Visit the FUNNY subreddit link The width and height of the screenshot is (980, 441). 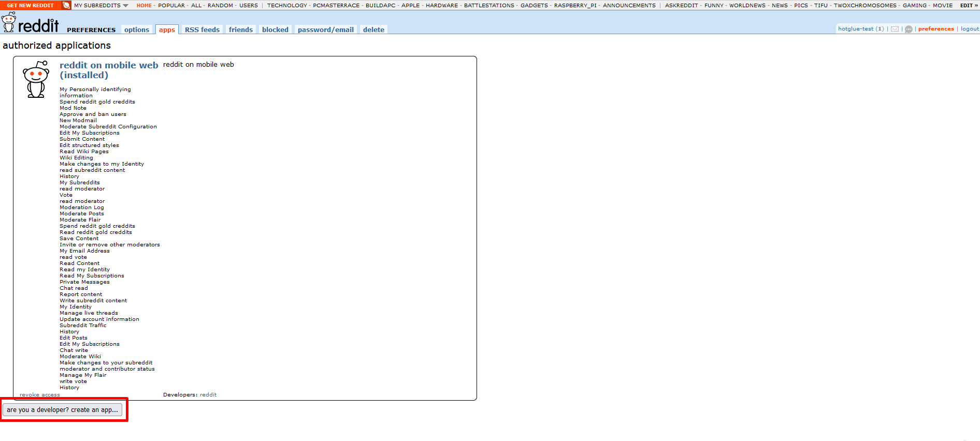tap(714, 5)
